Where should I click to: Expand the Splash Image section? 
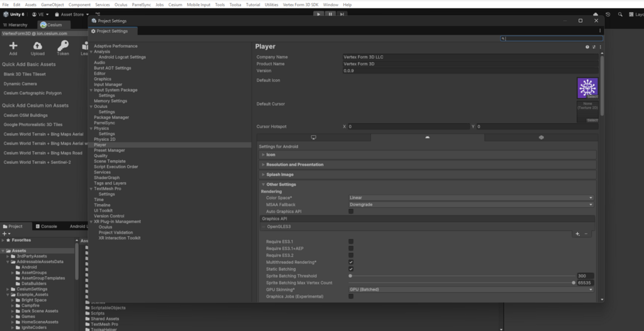click(279, 175)
